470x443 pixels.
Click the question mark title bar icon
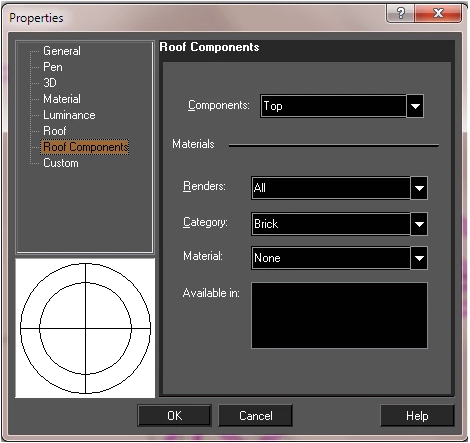400,13
